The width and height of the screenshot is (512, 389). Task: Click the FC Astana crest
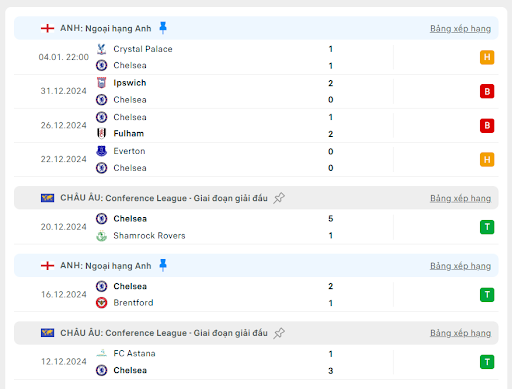click(101, 353)
